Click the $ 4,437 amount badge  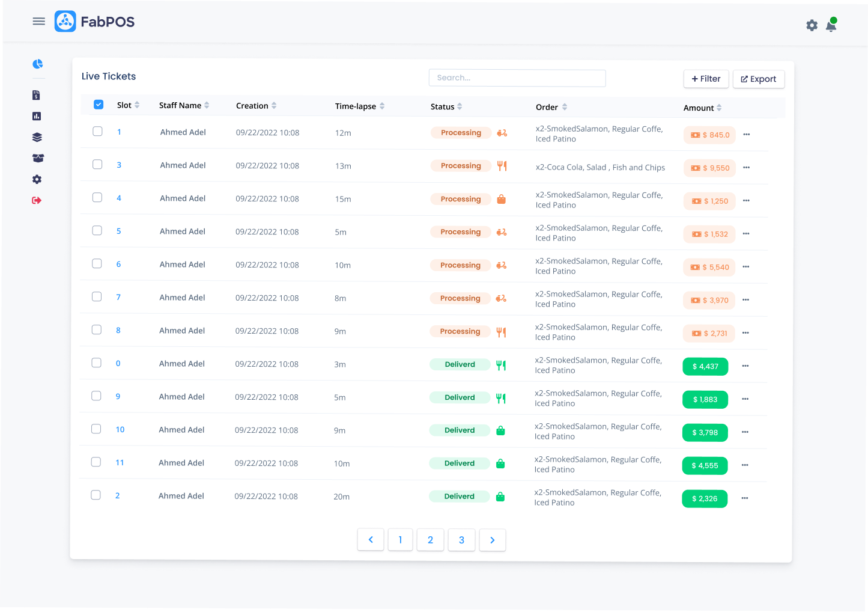(705, 366)
